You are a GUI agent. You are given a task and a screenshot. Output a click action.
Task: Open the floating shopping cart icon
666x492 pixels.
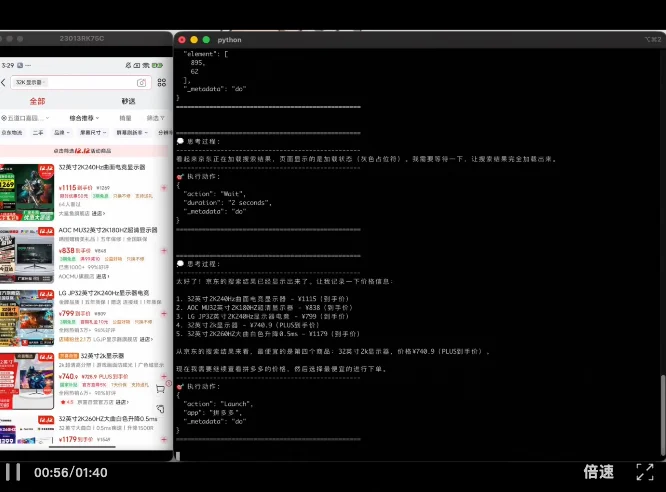tap(161, 388)
